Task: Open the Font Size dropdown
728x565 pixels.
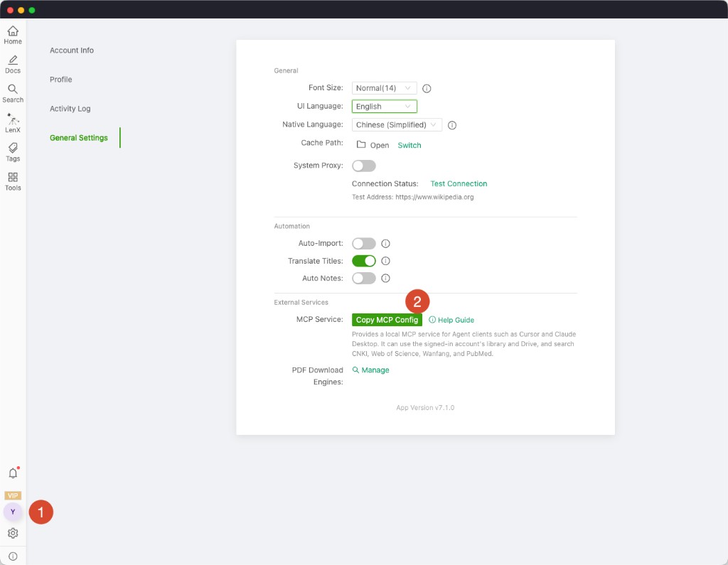Action: [x=384, y=88]
